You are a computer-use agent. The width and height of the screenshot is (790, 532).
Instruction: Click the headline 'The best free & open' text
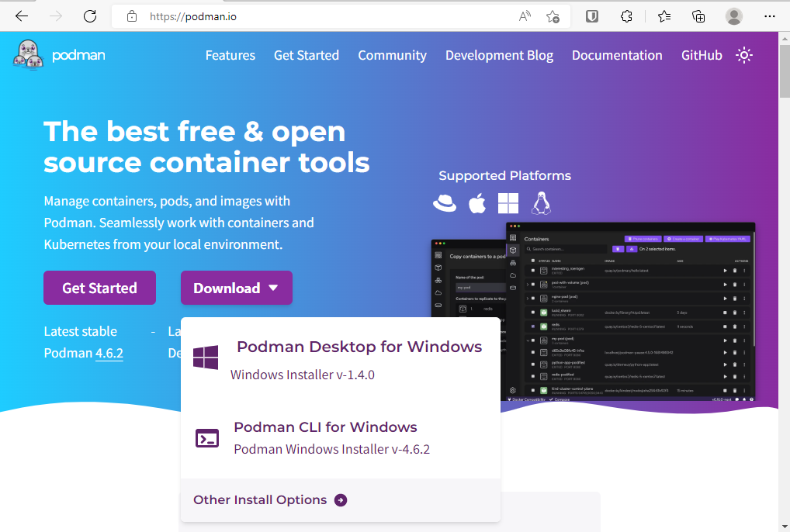click(195, 131)
